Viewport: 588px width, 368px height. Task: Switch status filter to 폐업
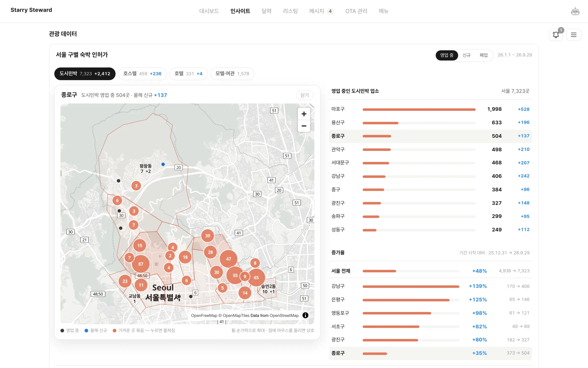click(483, 55)
